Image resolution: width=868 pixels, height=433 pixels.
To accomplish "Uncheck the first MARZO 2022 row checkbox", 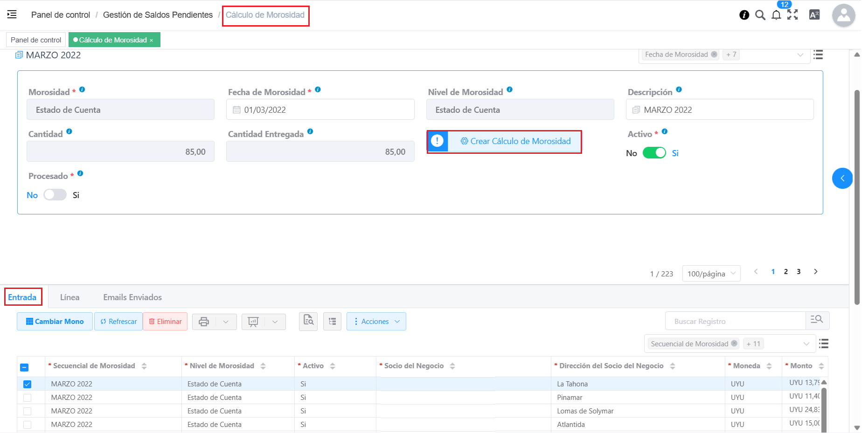I will click(27, 384).
